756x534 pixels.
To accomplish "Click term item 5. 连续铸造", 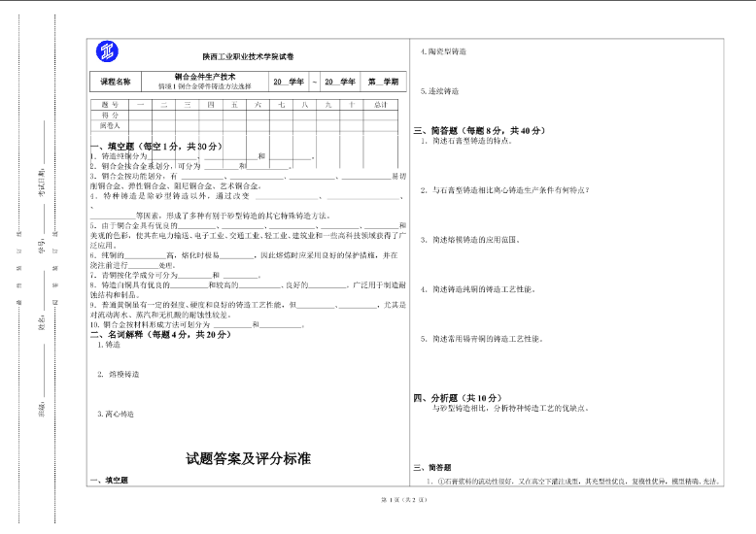I will (439, 91).
